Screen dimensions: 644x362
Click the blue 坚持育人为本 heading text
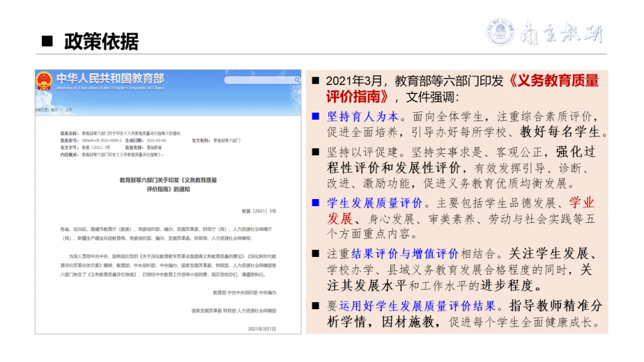[364, 117]
